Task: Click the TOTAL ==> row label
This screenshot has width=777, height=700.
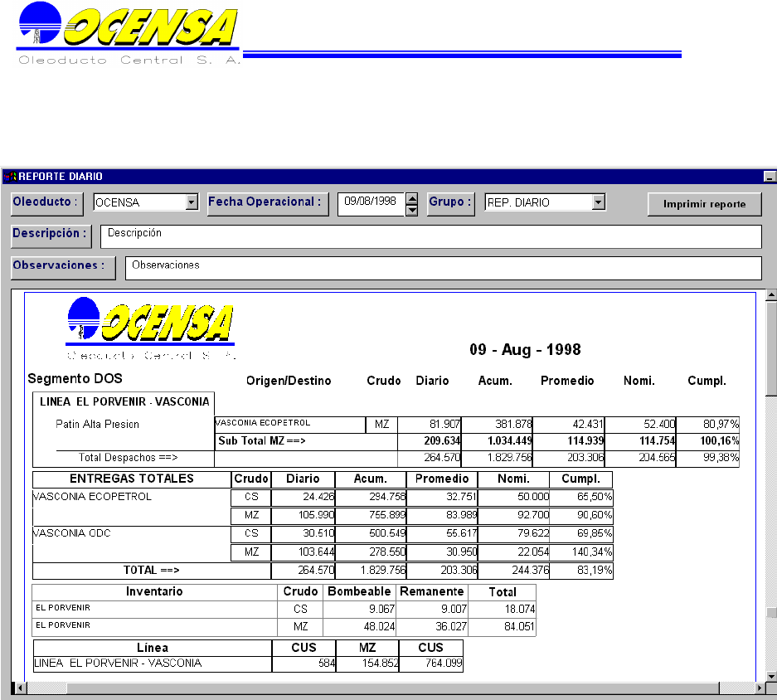Action: point(151,570)
